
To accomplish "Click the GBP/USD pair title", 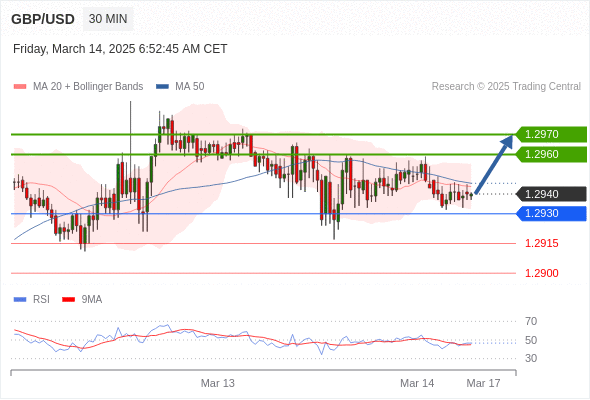I will [43, 19].
